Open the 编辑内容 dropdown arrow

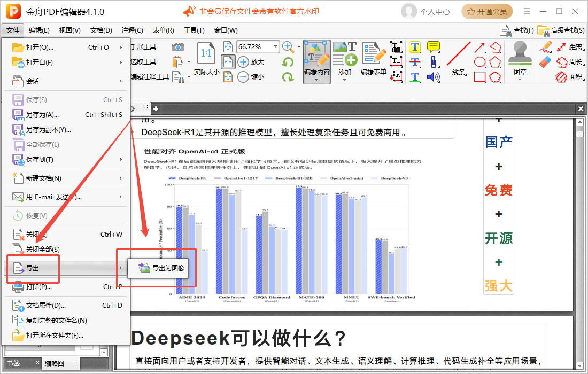pyautogui.click(x=317, y=80)
